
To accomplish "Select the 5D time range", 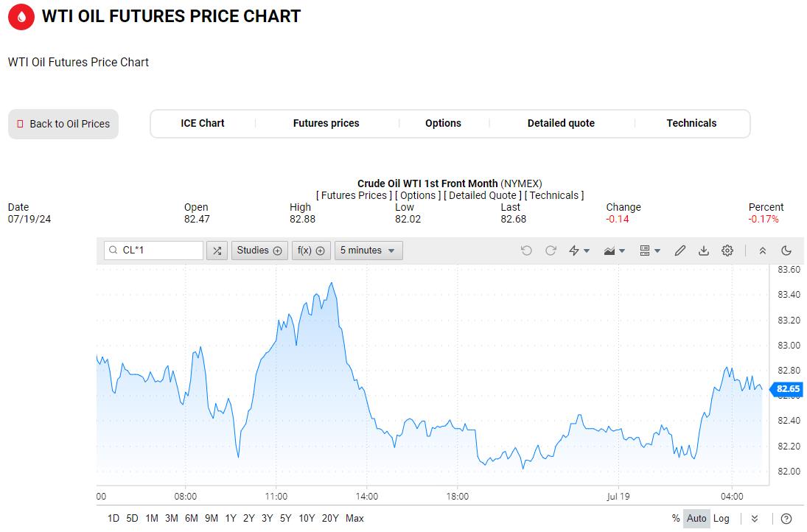I will (x=132, y=519).
